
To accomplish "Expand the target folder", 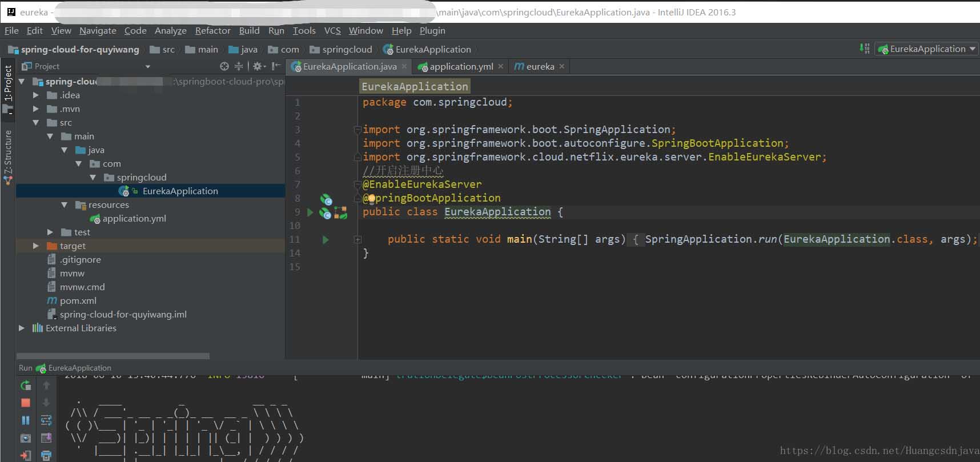I will [36, 246].
